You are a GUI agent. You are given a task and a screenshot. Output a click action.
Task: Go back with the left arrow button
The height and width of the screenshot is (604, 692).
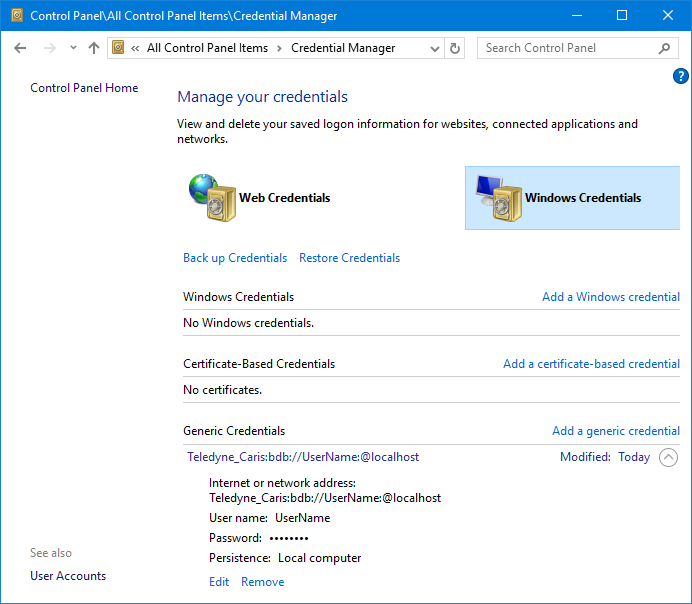click(20, 48)
